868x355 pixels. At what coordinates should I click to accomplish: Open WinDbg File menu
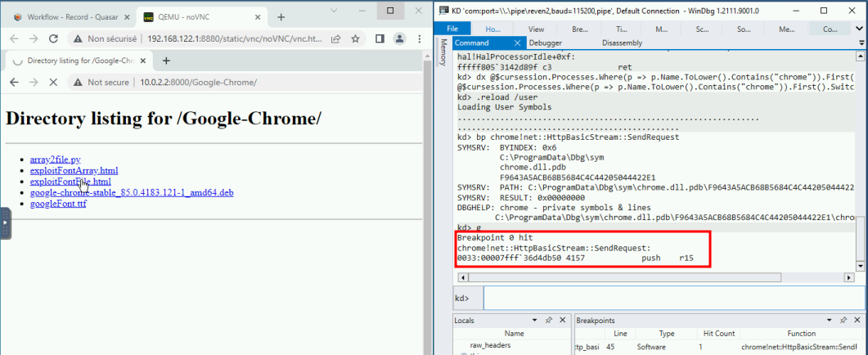tap(452, 29)
